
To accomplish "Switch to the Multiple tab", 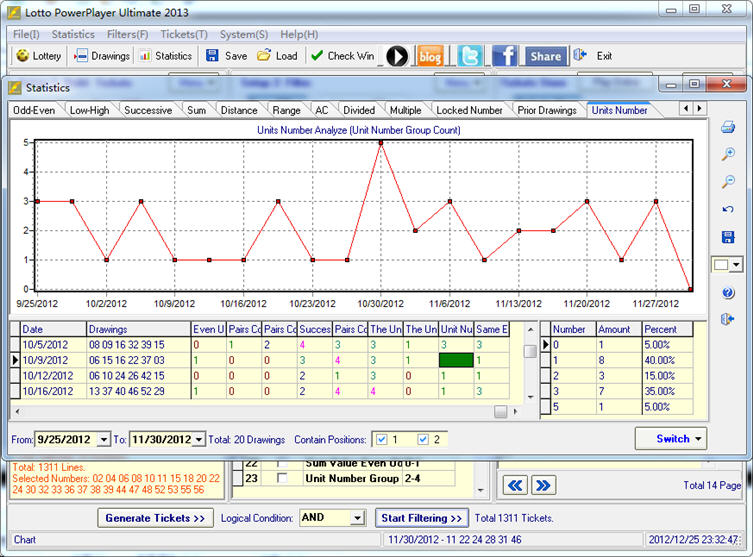I will click(x=406, y=110).
